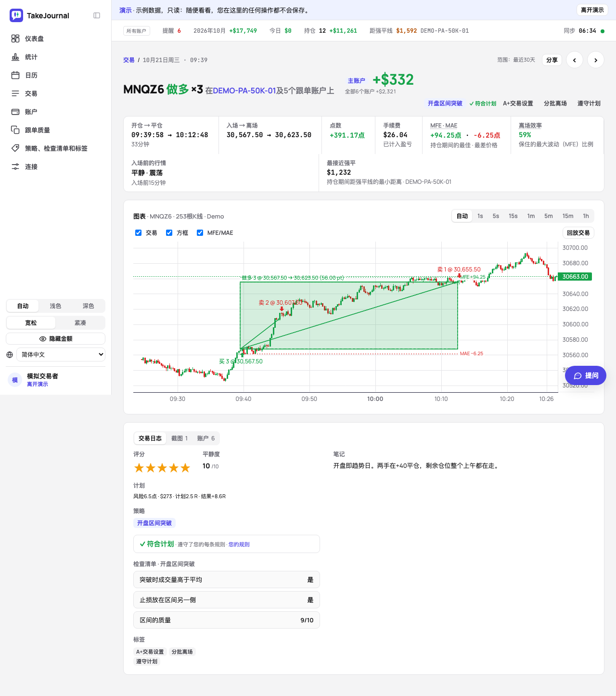Image resolution: width=616 pixels, height=696 pixels.
Task: Go to next trade with right arrow
Action: (x=596, y=60)
